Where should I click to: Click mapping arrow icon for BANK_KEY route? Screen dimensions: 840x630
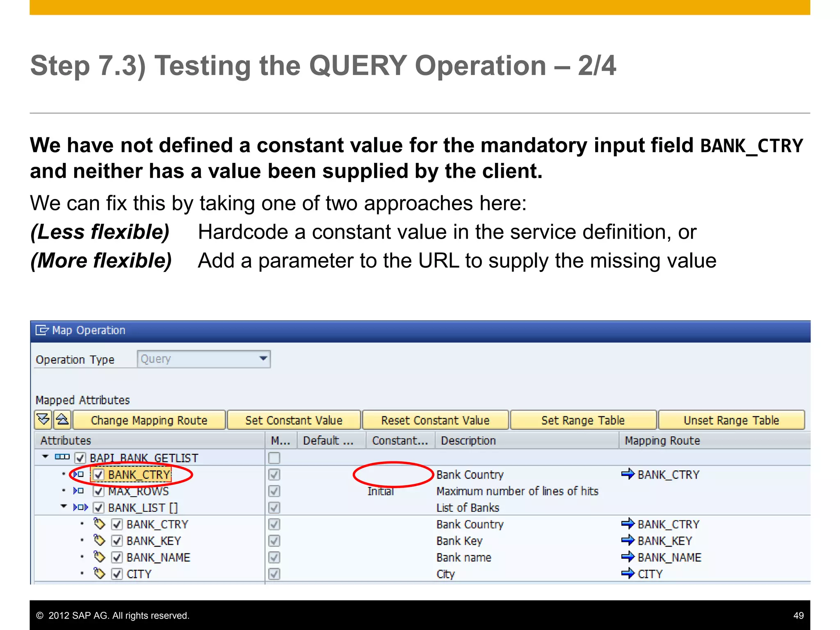tap(628, 540)
